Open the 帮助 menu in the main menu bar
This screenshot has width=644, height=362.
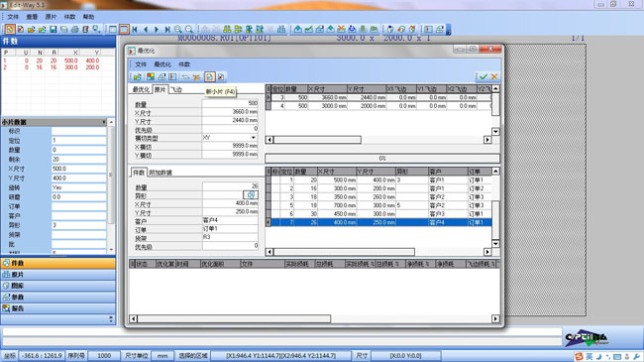[88, 17]
